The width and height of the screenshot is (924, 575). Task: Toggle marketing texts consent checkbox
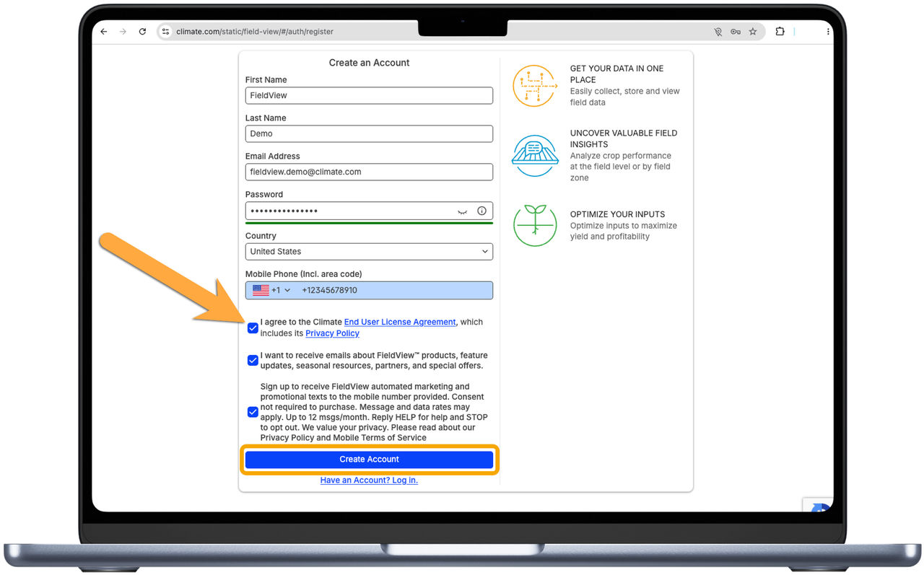pyautogui.click(x=253, y=413)
